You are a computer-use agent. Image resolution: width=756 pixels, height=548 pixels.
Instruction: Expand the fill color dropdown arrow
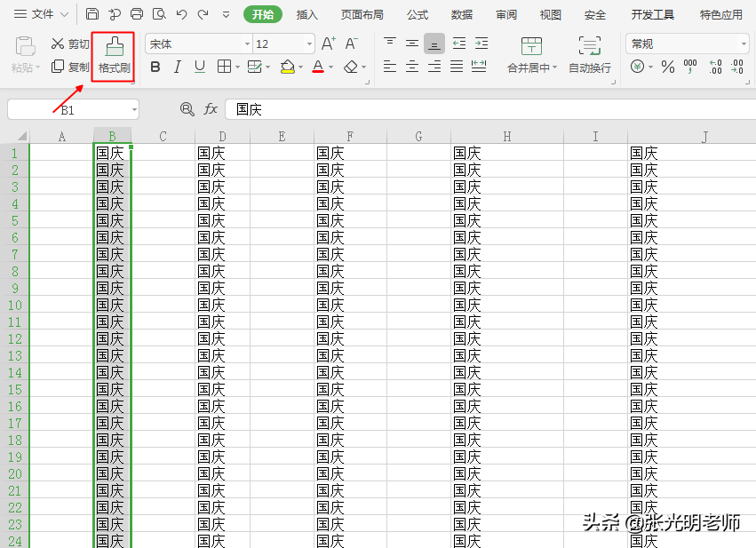(300, 67)
